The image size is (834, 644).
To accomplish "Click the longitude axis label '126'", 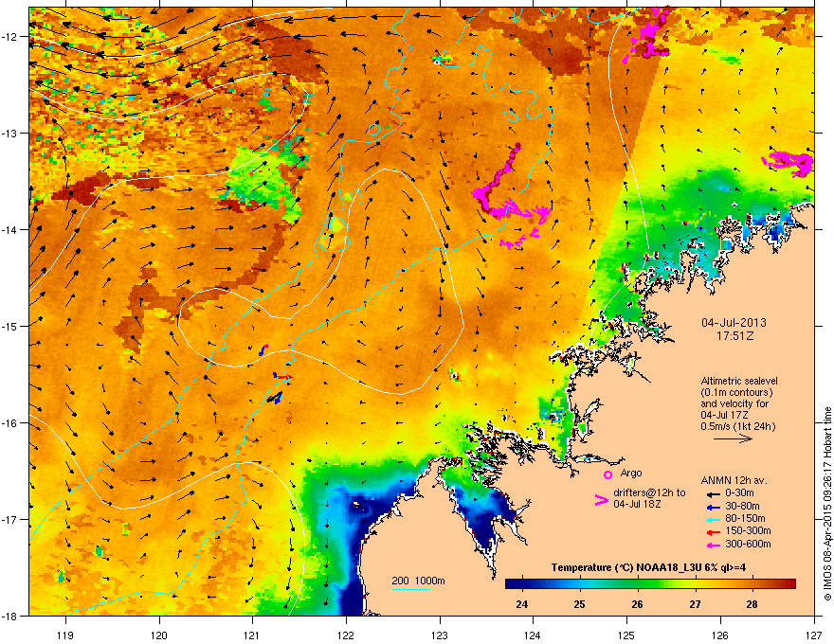I will tap(720, 635).
